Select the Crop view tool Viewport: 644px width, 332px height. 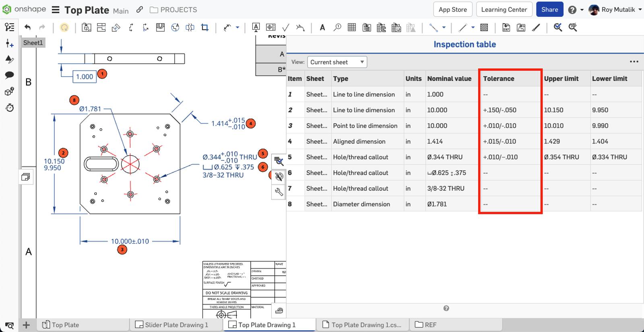coord(205,27)
